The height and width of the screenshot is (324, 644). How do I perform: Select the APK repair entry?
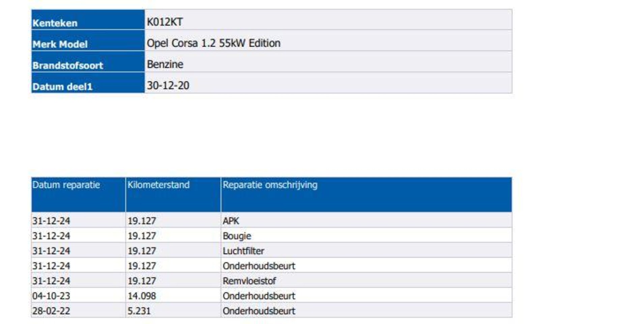tap(231, 221)
